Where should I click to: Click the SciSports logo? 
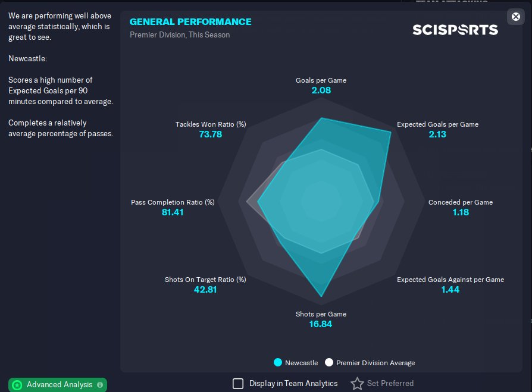pyautogui.click(x=455, y=29)
